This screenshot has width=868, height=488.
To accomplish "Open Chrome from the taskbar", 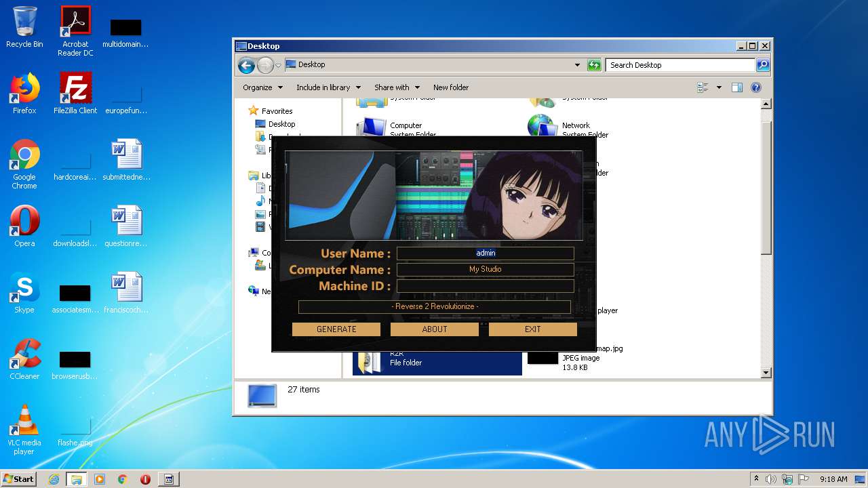I will click(x=123, y=479).
